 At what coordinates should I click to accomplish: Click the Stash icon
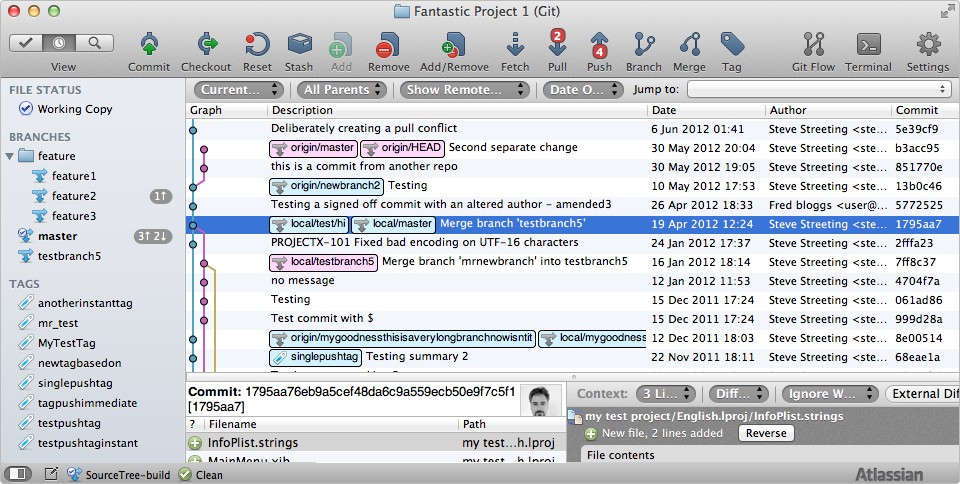coord(299,44)
